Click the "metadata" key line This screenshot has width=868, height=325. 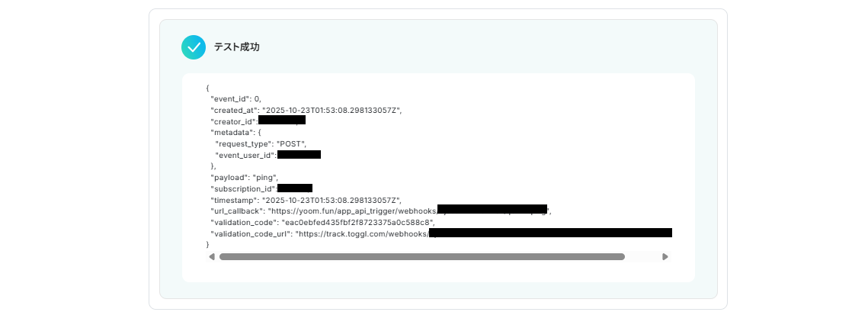click(x=235, y=133)
